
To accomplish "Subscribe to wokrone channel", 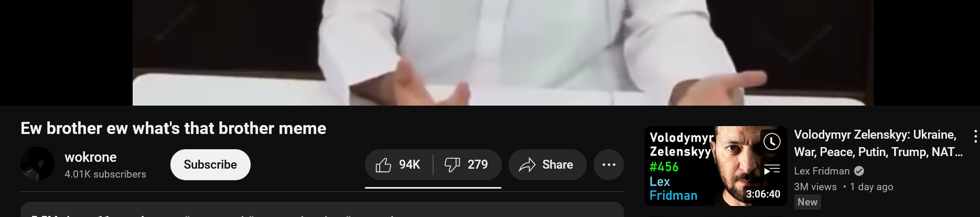I will tap(210, 165).
